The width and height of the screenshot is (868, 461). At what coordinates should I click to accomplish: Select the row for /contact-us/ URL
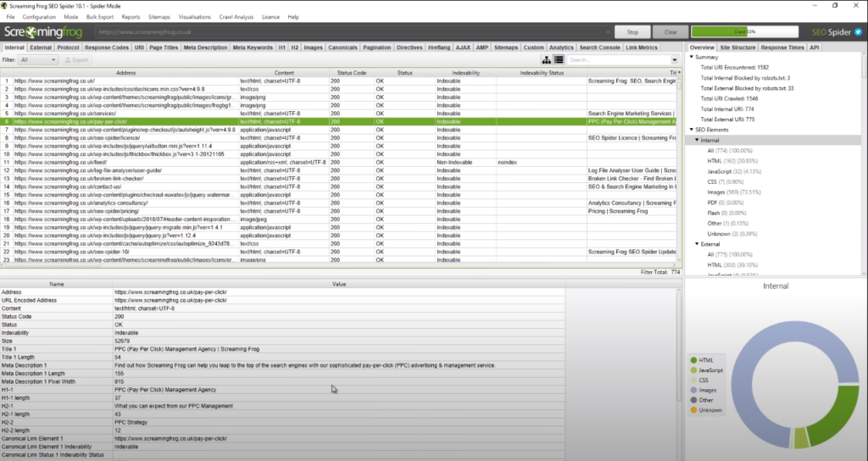(x=337, y=186)
